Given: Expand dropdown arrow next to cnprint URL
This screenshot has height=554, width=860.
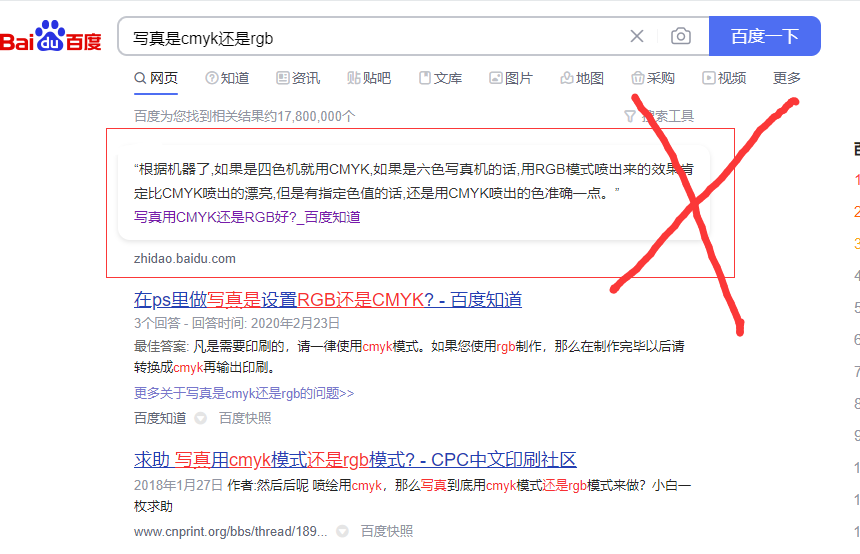Looking at the screenshot, I should pyautogui.click(x=342, y=532).
